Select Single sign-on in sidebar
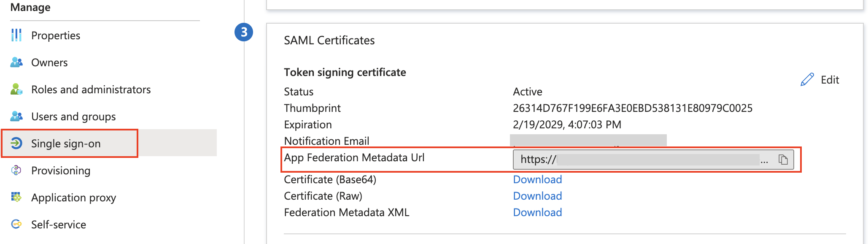Image resolution: width=868 pixels, height=244 pixels. click(x=66, y=144)
